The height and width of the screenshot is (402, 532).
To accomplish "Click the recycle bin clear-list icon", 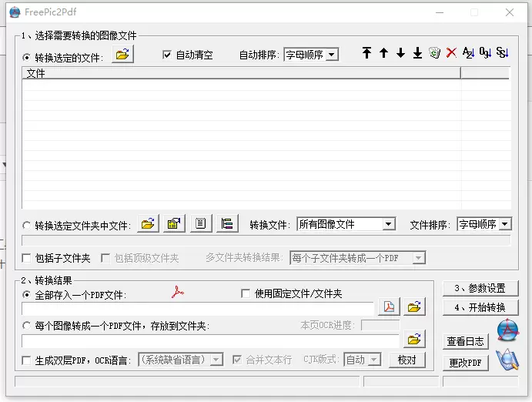I will 435,53.
